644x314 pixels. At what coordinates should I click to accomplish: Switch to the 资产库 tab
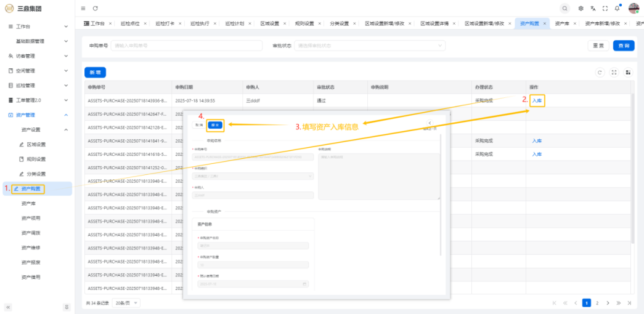coord(561,23)
